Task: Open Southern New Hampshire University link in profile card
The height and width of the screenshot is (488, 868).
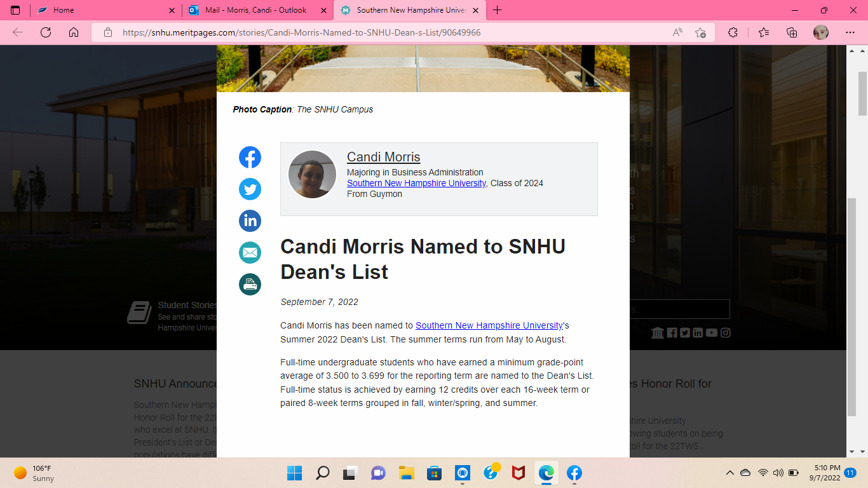Action: (416, 183)
